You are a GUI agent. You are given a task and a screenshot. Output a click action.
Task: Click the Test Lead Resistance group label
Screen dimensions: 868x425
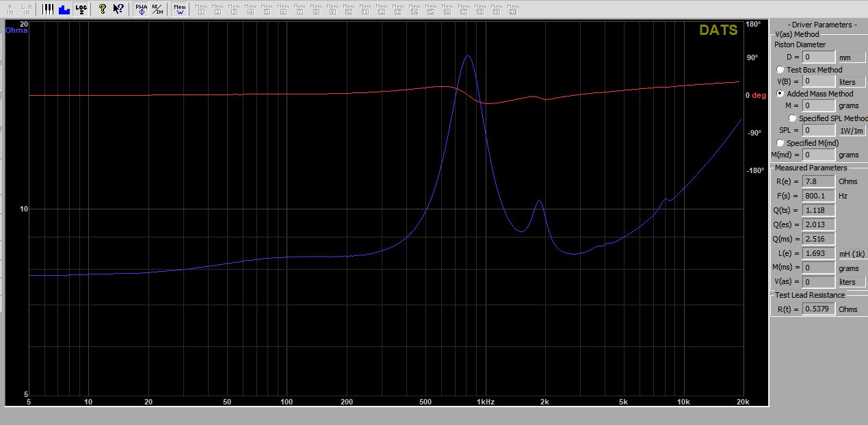[x=811, y=295]
